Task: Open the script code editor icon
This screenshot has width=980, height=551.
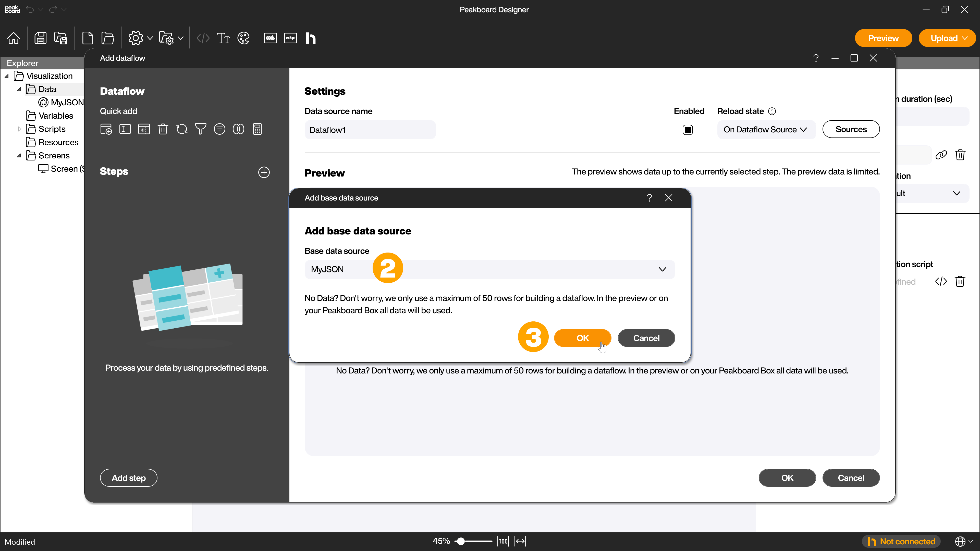Action: click(x=203, y=38)
